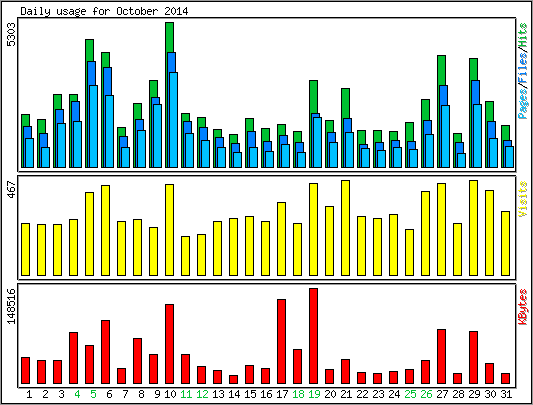Click the green day 25 label
Screen dimensions: 533x405
[x=410, y=394]
